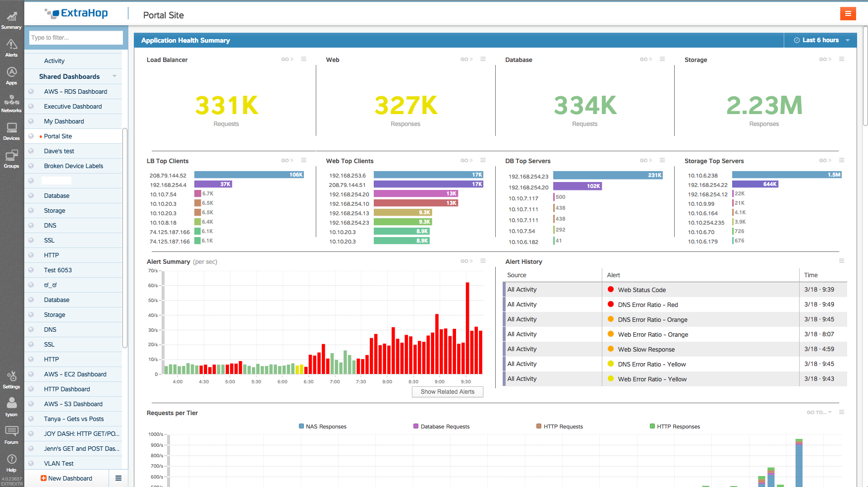Open Web Top Clients widget menu icon
This screenshot has height=487, width=868.
(483, 160)
